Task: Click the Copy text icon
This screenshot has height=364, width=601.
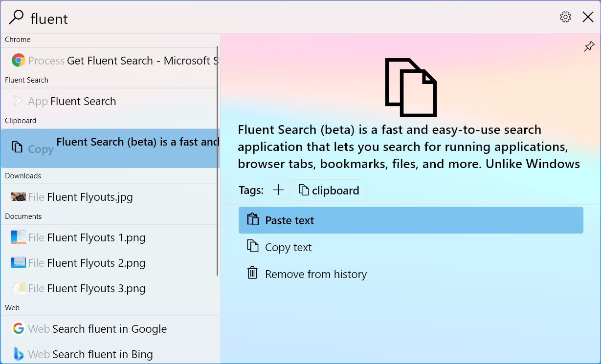Action: (x=253, y=247)
